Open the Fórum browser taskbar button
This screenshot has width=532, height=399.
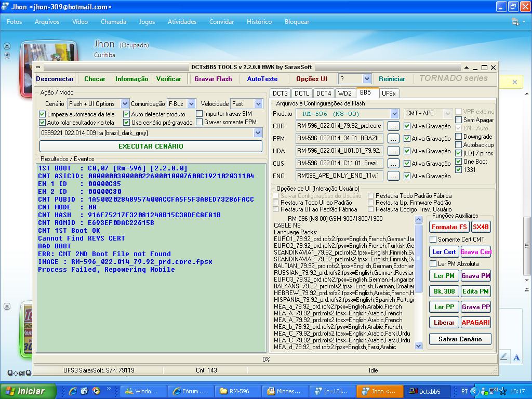[x=190, y=391]
